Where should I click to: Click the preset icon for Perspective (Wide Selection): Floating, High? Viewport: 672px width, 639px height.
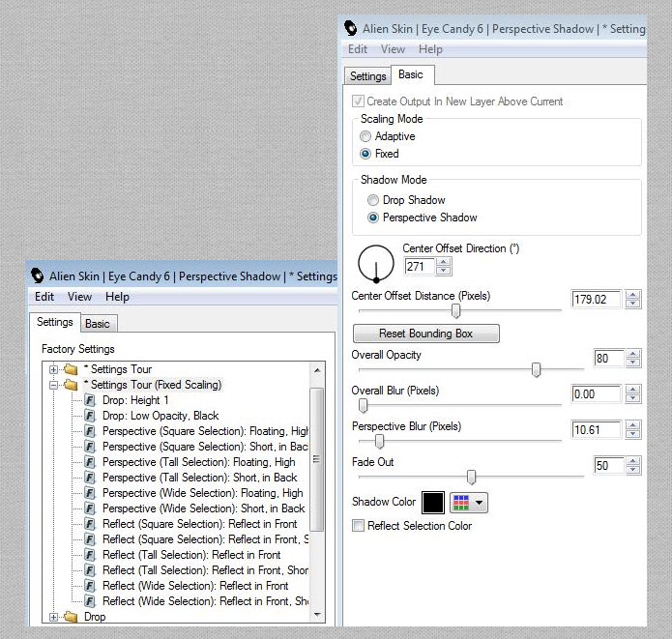pos(90,493)
